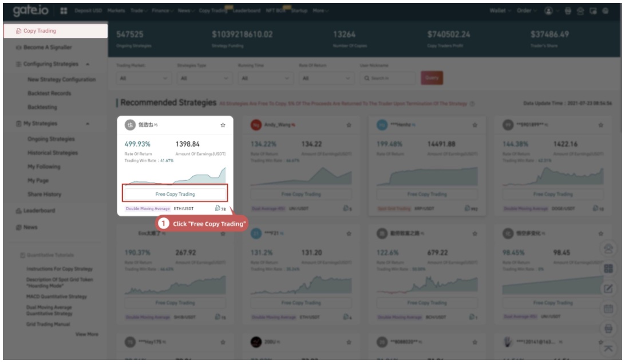
Task: Star the Andy_Wang strategy card
Action: pos(349,125)
